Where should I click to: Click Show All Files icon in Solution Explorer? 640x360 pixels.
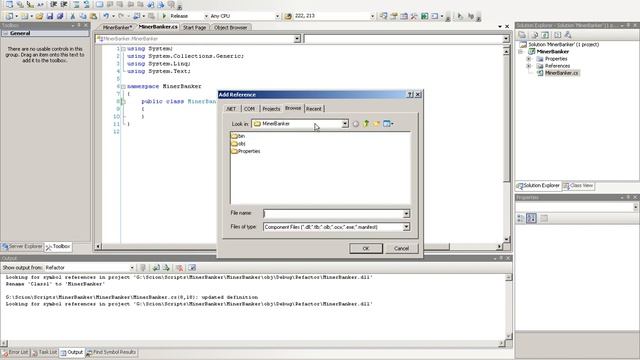[x=534, y=35]
